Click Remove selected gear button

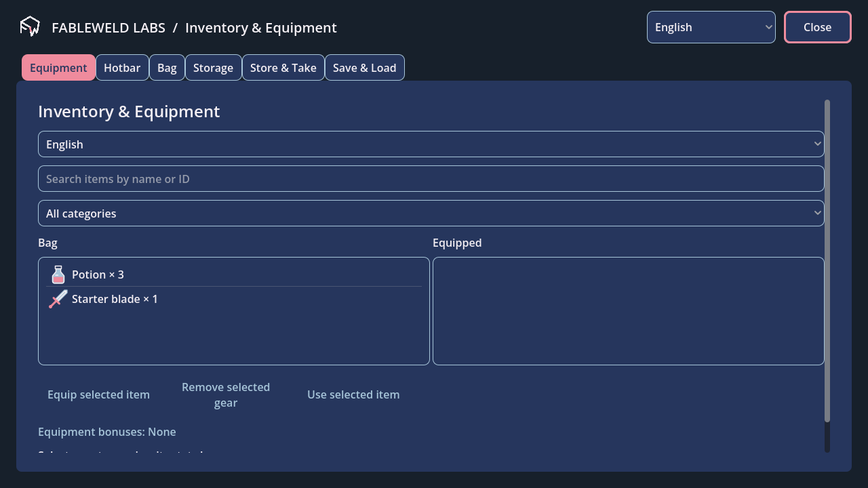(226, 395)
